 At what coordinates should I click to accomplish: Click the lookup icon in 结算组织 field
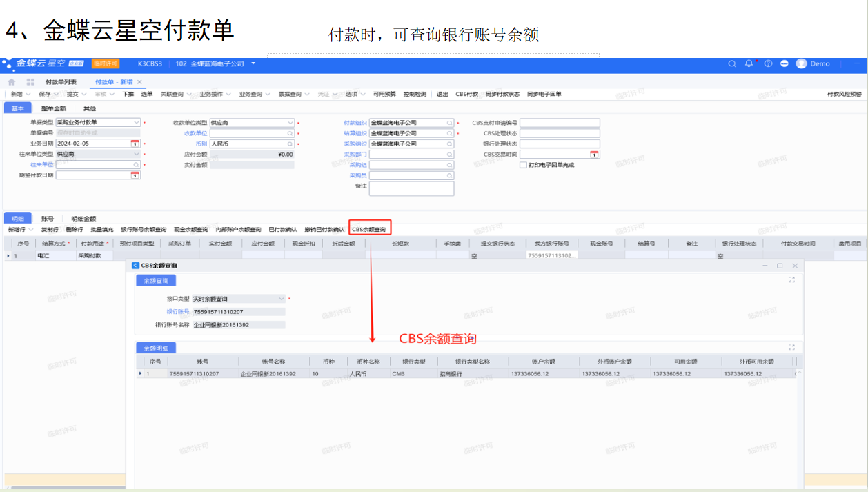click(x=450, y=133)
